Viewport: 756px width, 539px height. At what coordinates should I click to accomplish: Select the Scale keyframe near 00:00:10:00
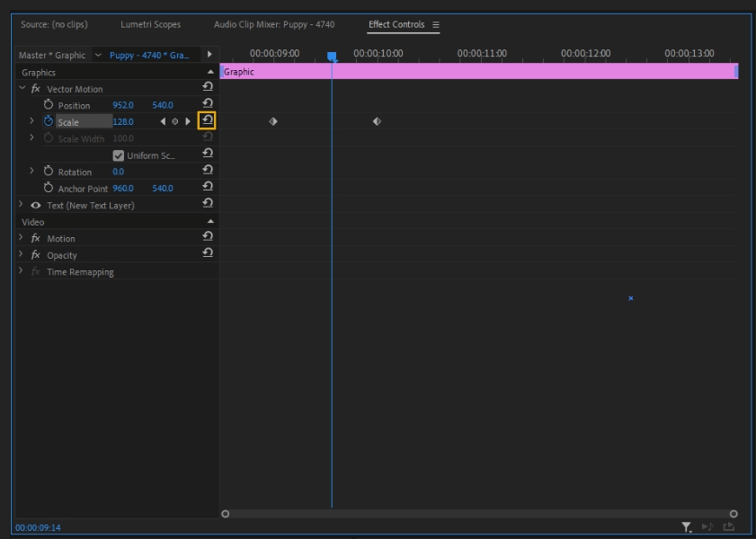click(377, 121)
